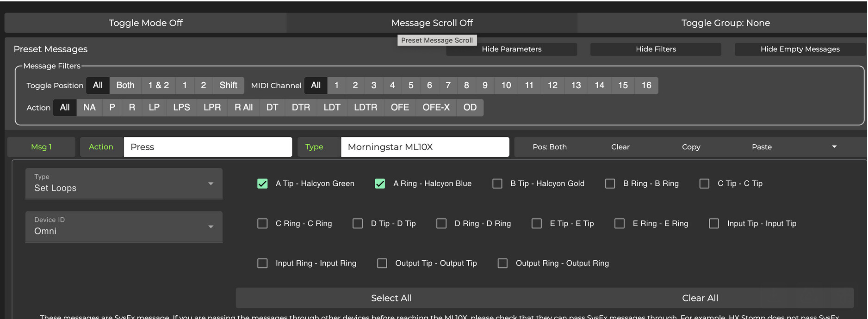Select Action filter OFE

(x=400, y=107)
